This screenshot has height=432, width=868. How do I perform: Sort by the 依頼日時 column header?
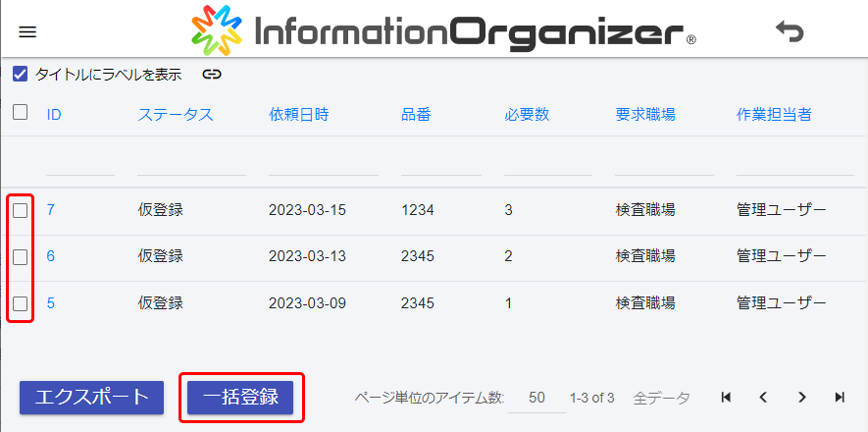[298, 114]
